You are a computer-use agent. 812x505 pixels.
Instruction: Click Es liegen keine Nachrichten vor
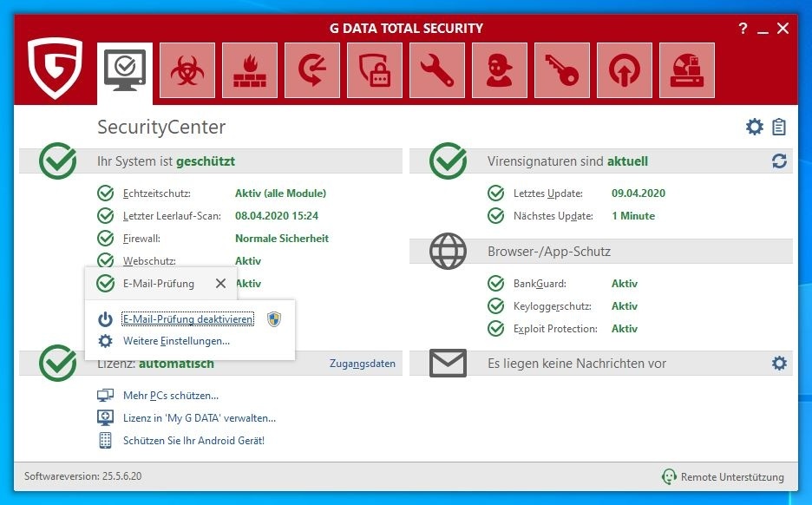(577, 364)
